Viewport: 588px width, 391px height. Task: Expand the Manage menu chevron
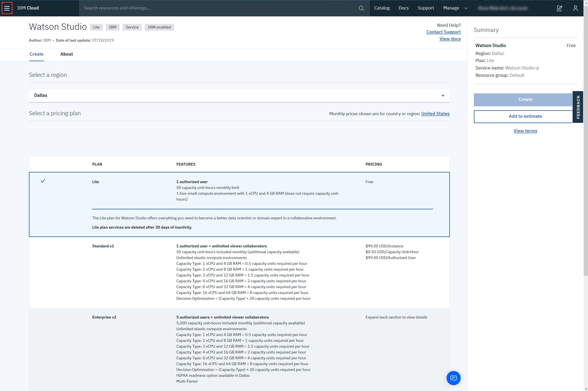pyautogui.click(x=466, y=8)
